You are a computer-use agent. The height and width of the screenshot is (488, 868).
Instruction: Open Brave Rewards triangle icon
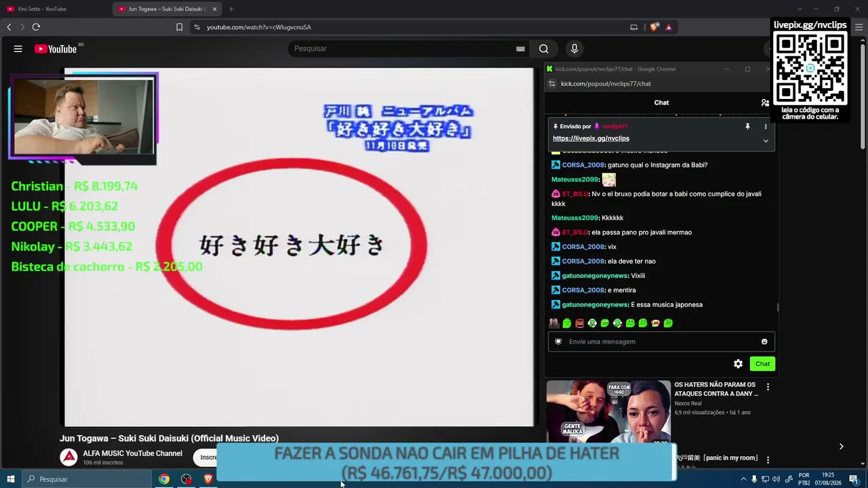point(669,27)
